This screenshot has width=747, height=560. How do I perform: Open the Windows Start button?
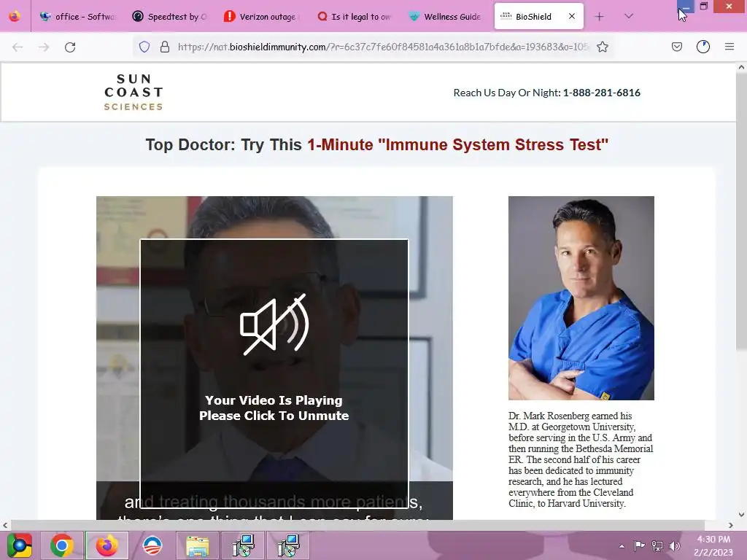coord(19,545)
